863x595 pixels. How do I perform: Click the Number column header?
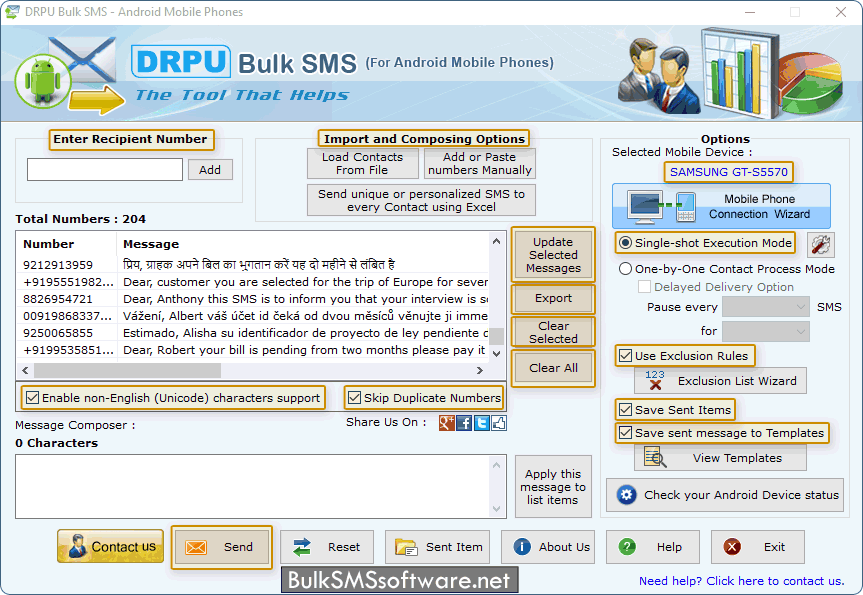point(67,244)
